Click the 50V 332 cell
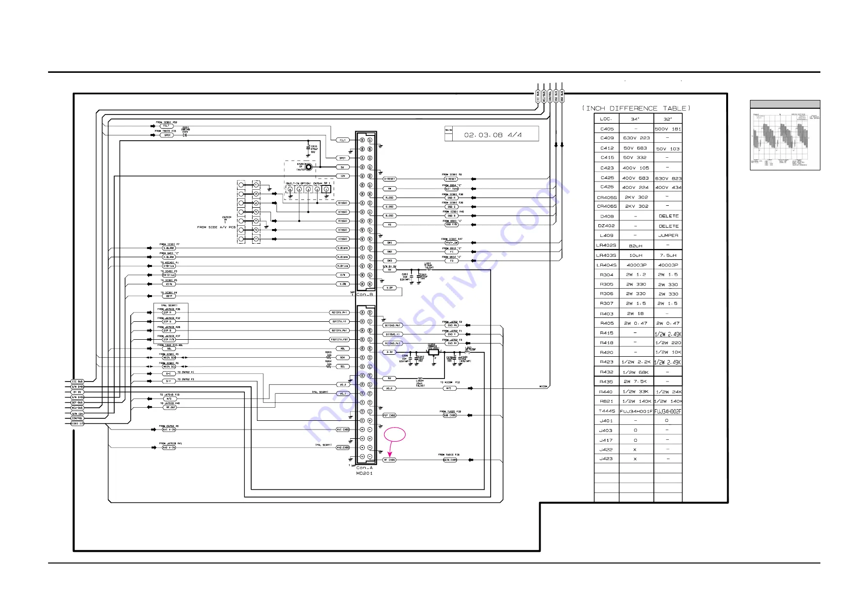The width and height of the screenshot is (868, 613). (x=635, y=157)
